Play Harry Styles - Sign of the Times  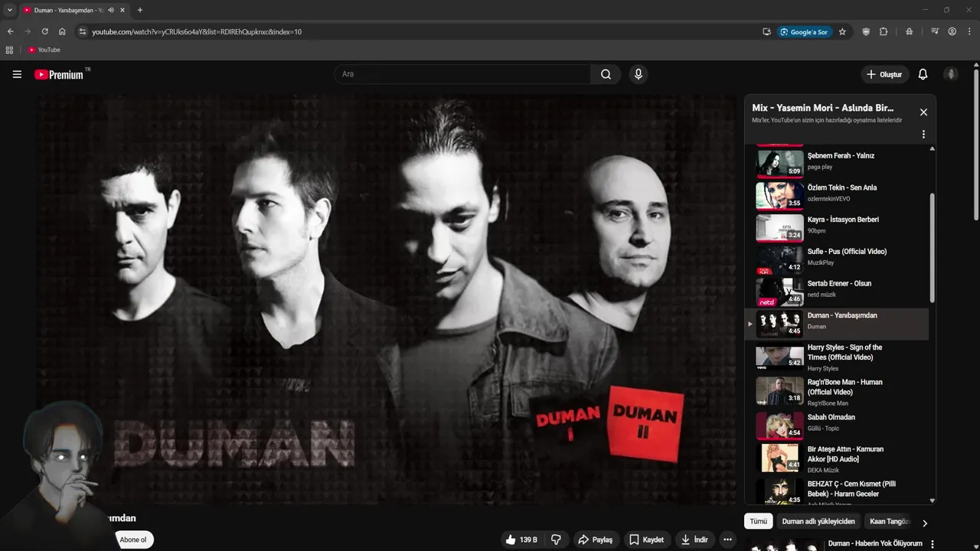837,357
